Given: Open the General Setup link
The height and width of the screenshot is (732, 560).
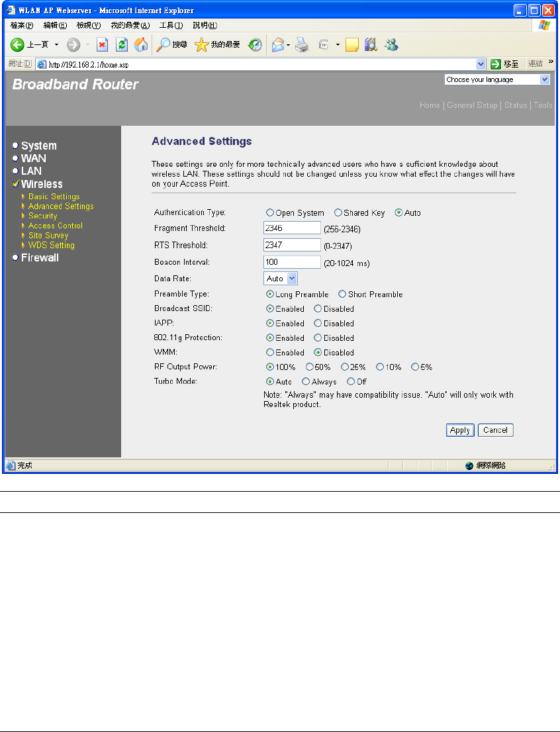Looking at the screenshot, I should click(x=472, y=105).
